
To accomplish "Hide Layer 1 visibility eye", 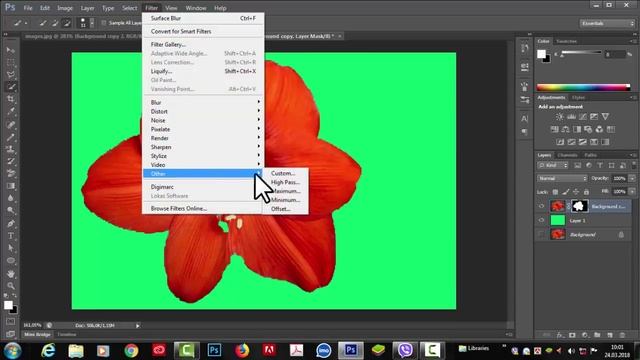I will coord(542,220).
